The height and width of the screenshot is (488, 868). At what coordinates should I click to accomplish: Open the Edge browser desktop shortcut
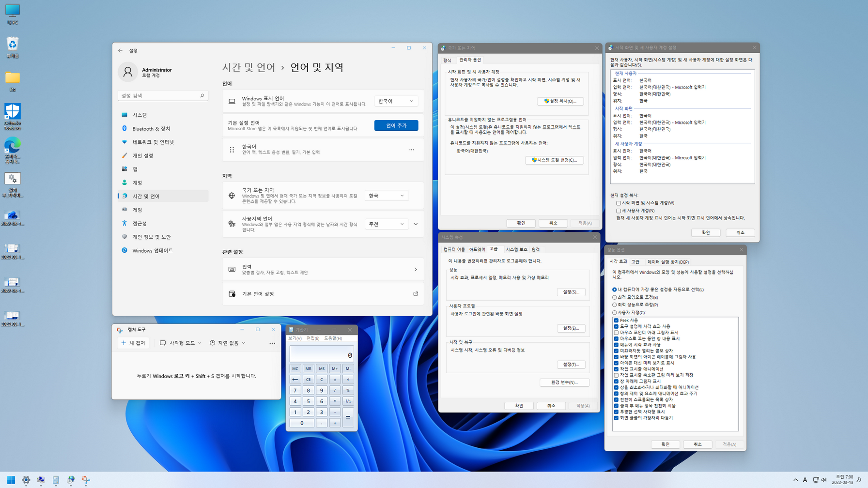click(13, 150)
